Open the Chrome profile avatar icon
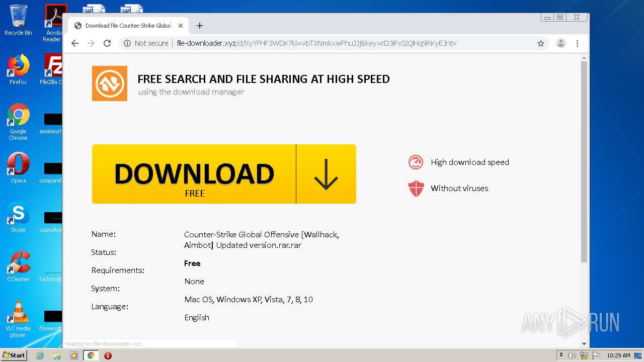Image resolution: width=644 pixels, height=362 pixels. tap(561, 43)
